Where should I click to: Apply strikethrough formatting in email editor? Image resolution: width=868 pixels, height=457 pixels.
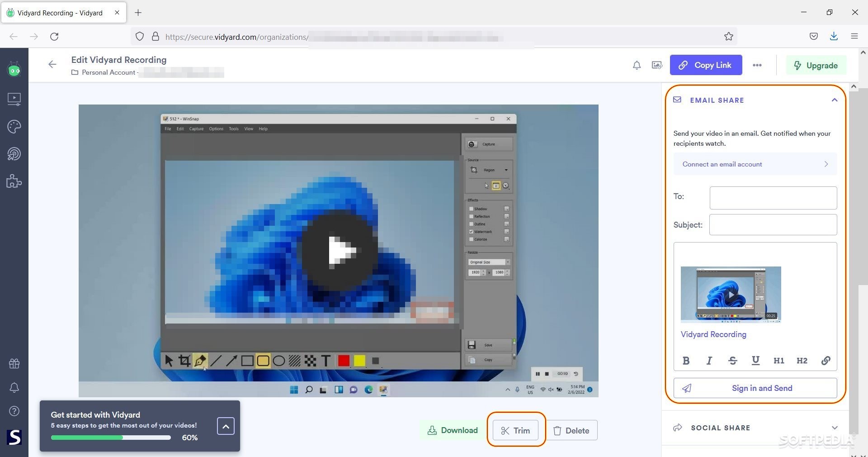[733, 361]
